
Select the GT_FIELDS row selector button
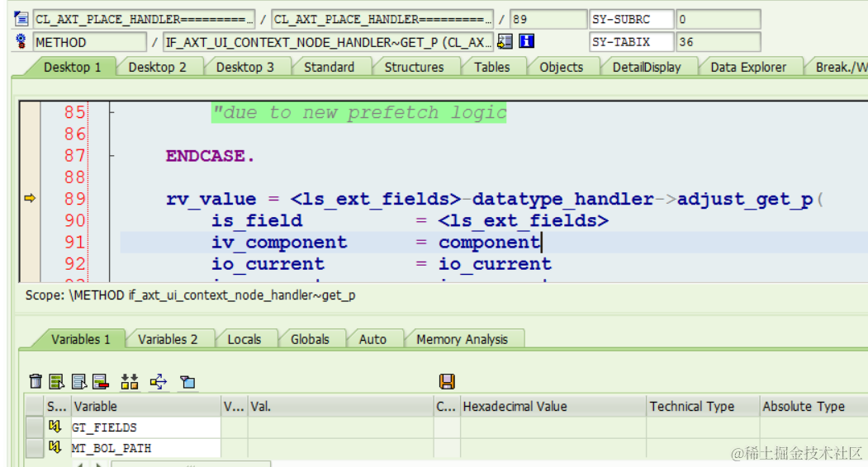click(35, 427)
